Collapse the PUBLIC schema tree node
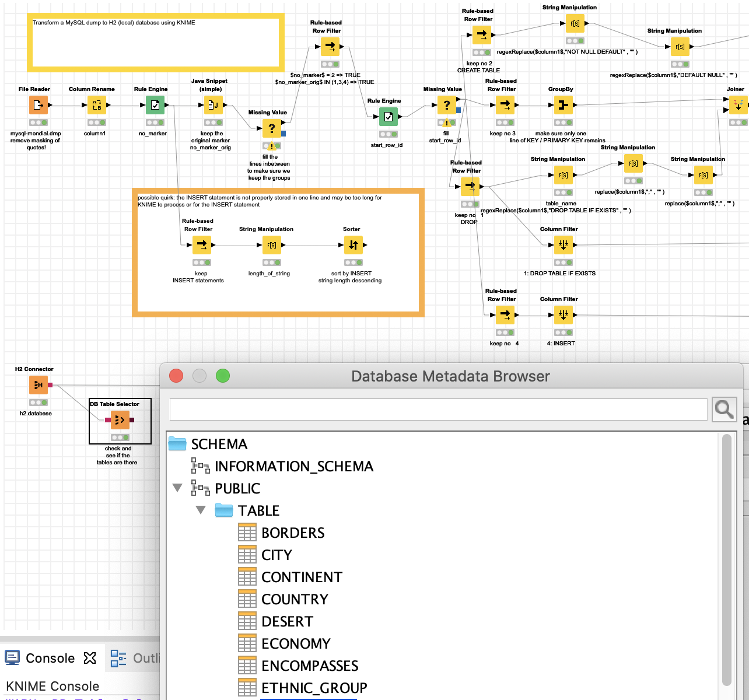Image resolution: width=749 pixels, height=700 pixels. click(x=178, y=488)
